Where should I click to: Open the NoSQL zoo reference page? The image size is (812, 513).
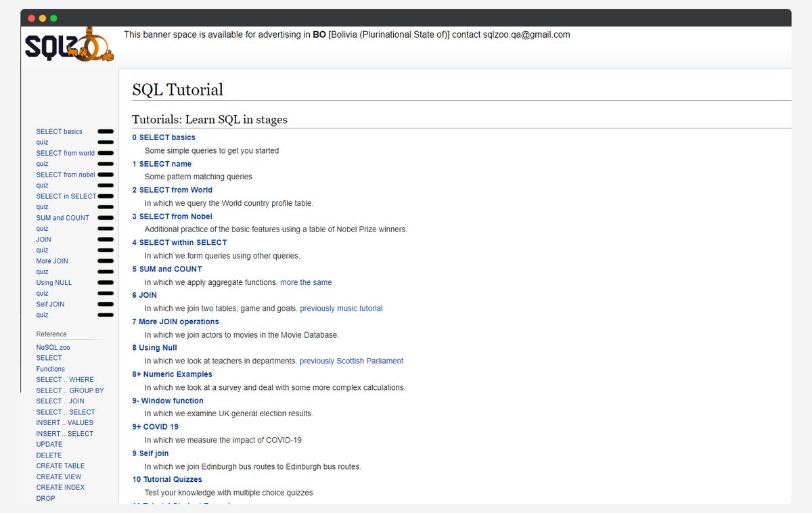point(52,347)
